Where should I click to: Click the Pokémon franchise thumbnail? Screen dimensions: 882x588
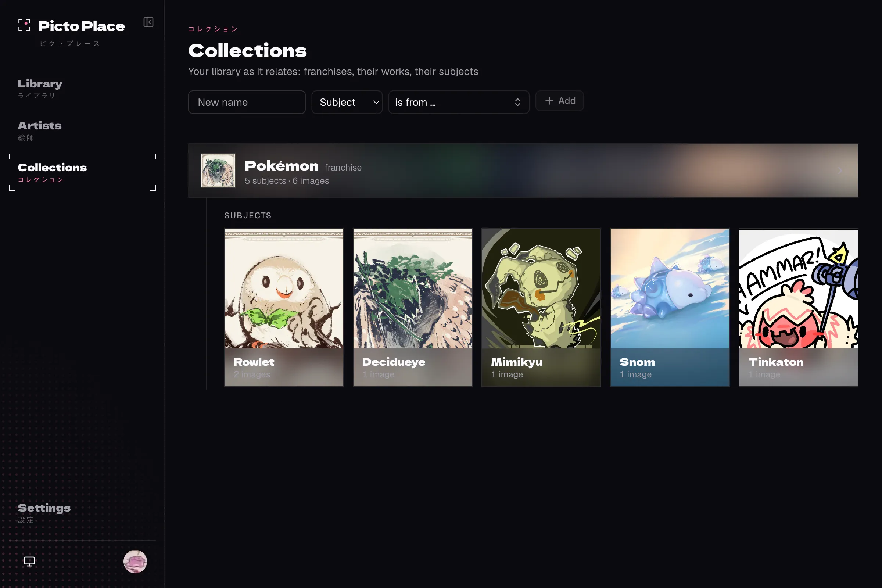tap(218, 170)
